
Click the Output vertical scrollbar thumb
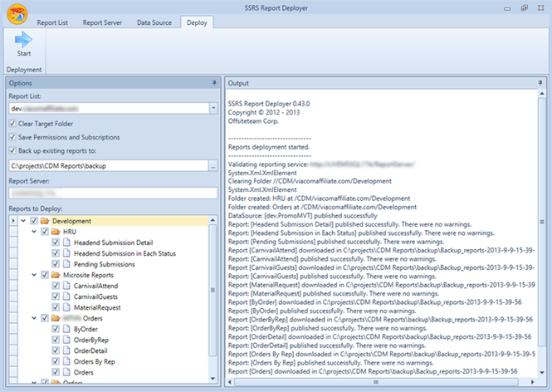[542, 222]
